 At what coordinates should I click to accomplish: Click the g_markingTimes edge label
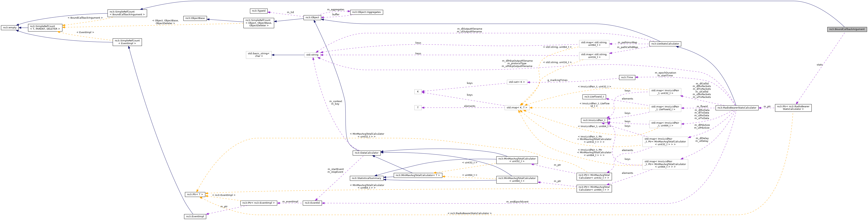(557, 80)
